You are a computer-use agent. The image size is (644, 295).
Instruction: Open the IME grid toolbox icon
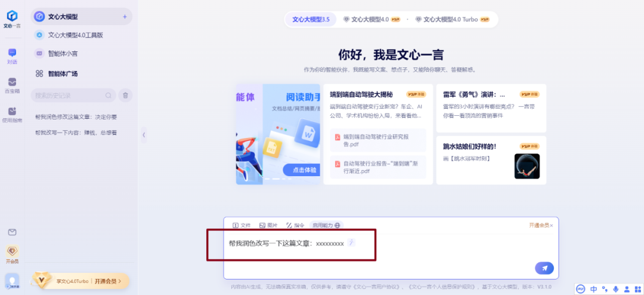(x=638, y=289)
